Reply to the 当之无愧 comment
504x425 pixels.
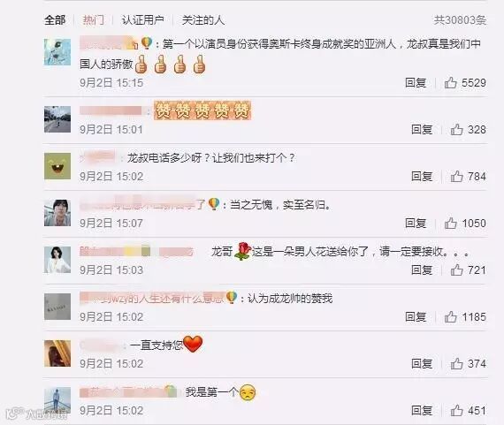[x=416, y=224]
